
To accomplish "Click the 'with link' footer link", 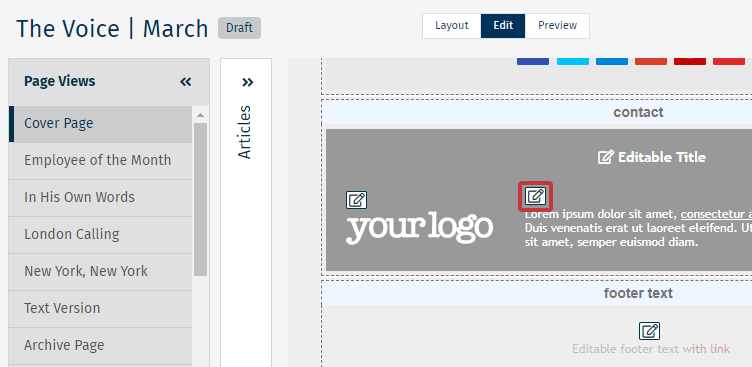I will [x=706, y=349].
